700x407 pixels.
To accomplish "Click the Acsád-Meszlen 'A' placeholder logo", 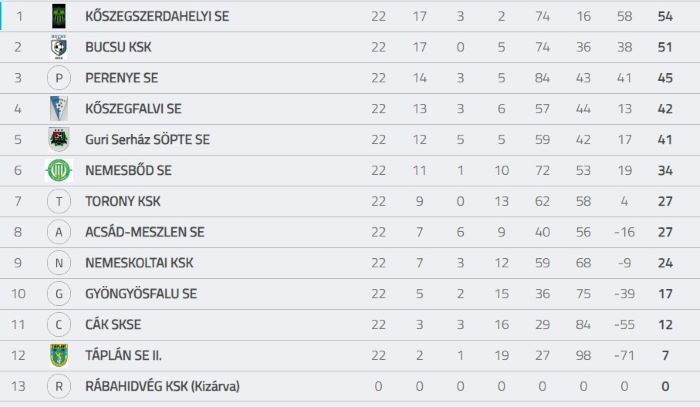I will click(59, 232).
